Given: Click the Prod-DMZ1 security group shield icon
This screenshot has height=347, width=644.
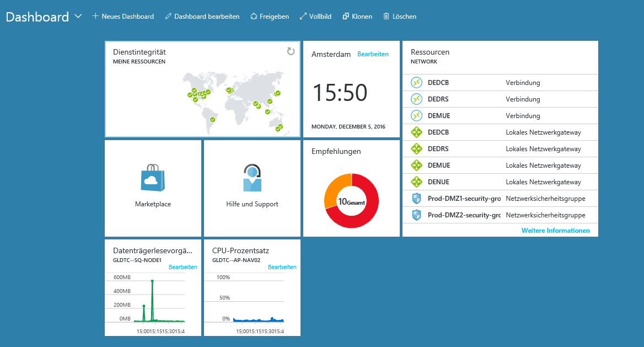Looking at the screenshot, I should (416, 199).
